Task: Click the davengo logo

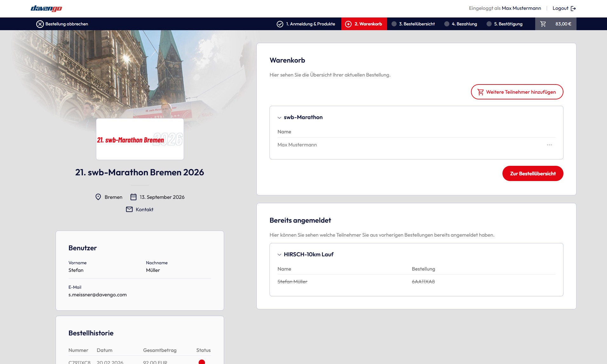Action: click(46, 8)
